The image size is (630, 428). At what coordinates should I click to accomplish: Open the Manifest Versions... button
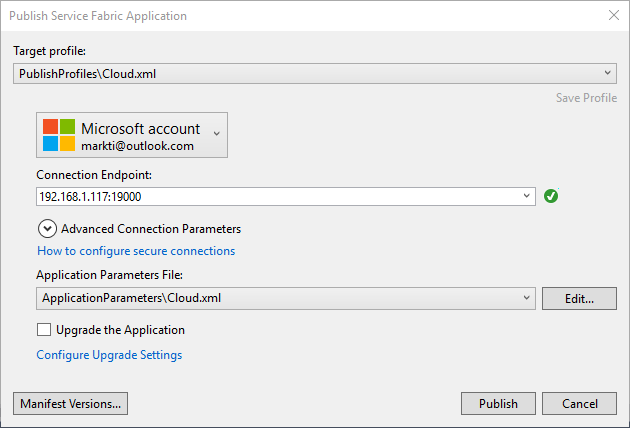[x=71, y=403]
